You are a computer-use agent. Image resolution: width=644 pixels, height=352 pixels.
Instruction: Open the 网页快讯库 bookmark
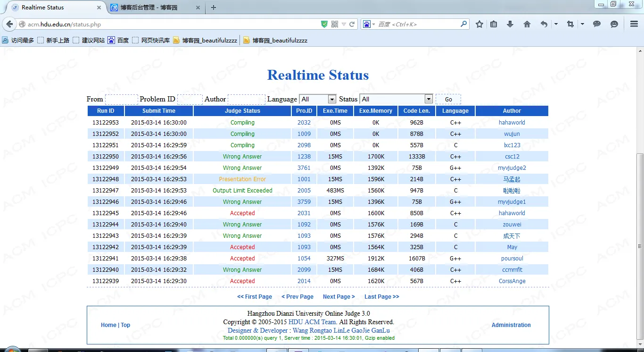pos(151,41)
